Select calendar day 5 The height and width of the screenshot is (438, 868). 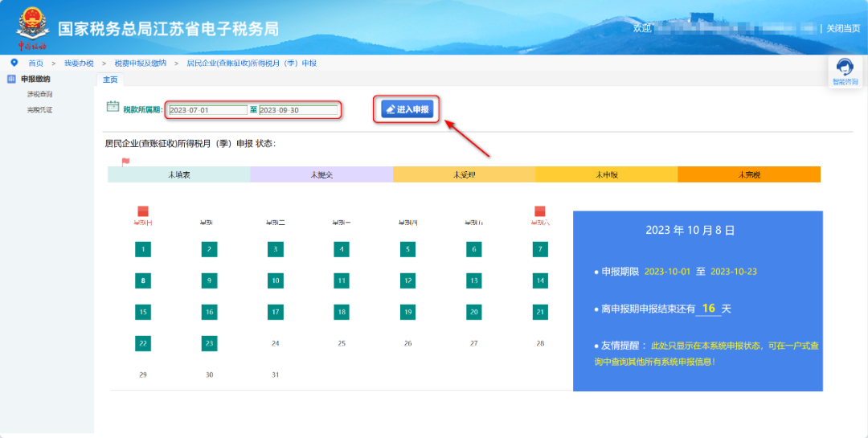point(408,249)
